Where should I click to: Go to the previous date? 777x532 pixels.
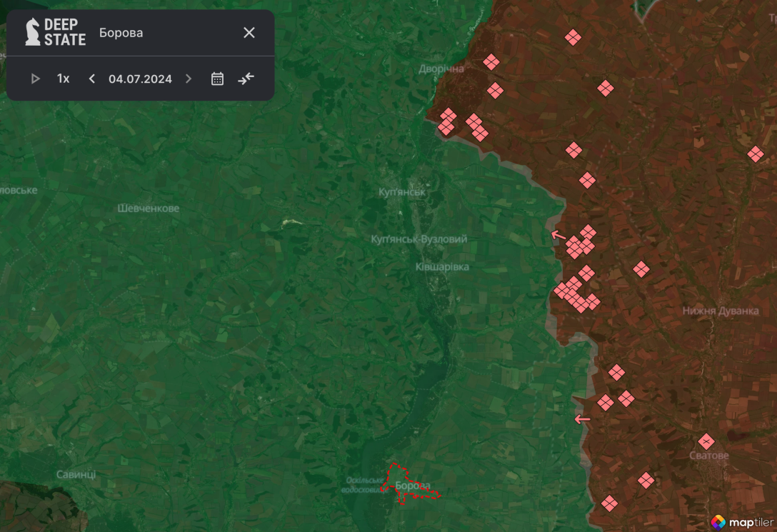[91, 79]
